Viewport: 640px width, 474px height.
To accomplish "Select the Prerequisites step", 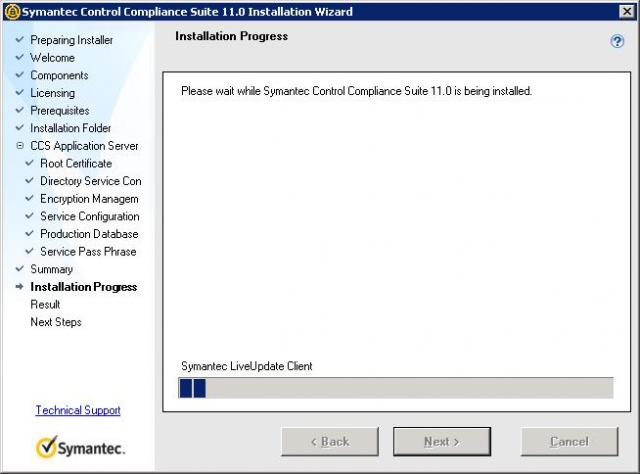I will [60, 111].
